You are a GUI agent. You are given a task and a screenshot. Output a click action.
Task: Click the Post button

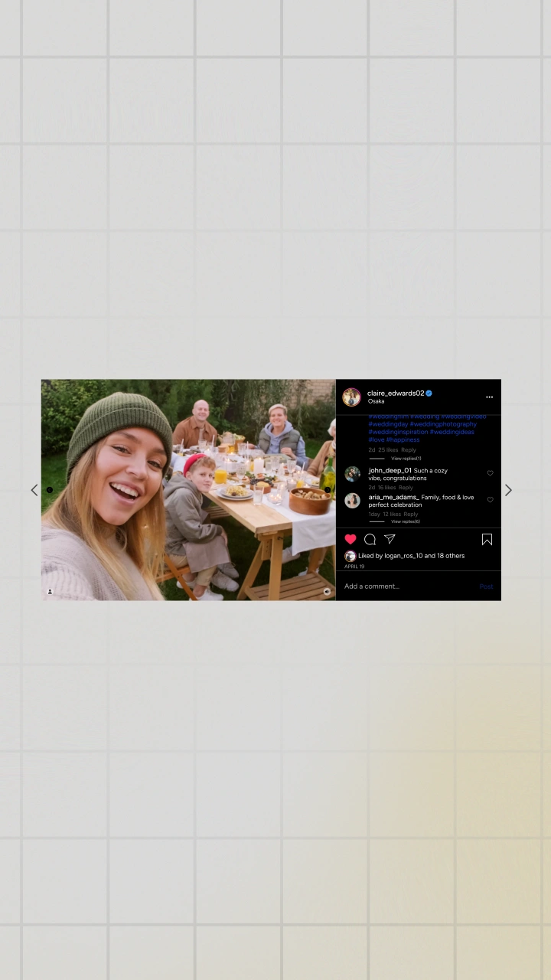(x=486, y=586)
